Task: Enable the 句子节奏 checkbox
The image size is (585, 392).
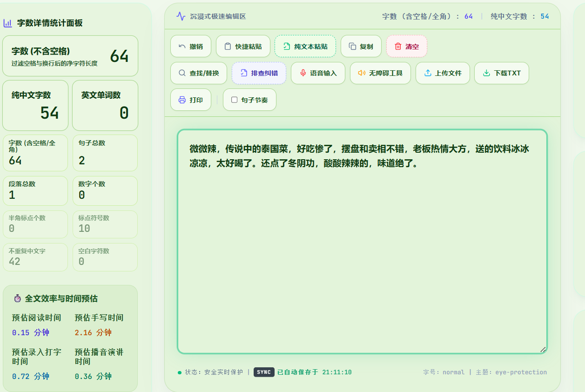Action: [235, 100]
